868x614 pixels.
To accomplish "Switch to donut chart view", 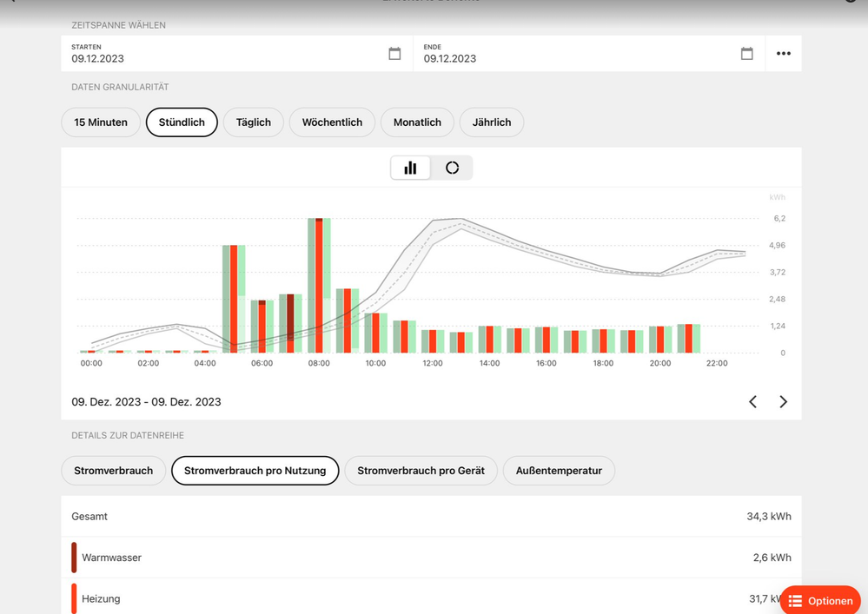I will point(452,168).
